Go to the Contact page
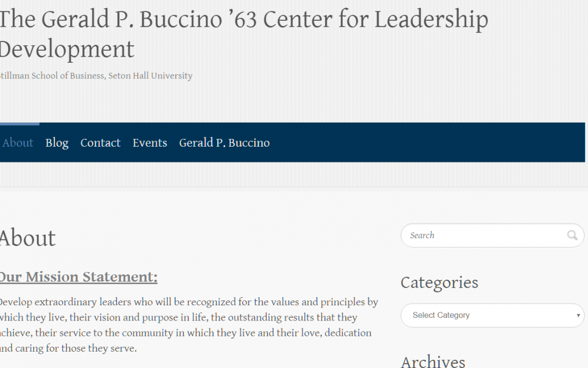 [100, 143]
